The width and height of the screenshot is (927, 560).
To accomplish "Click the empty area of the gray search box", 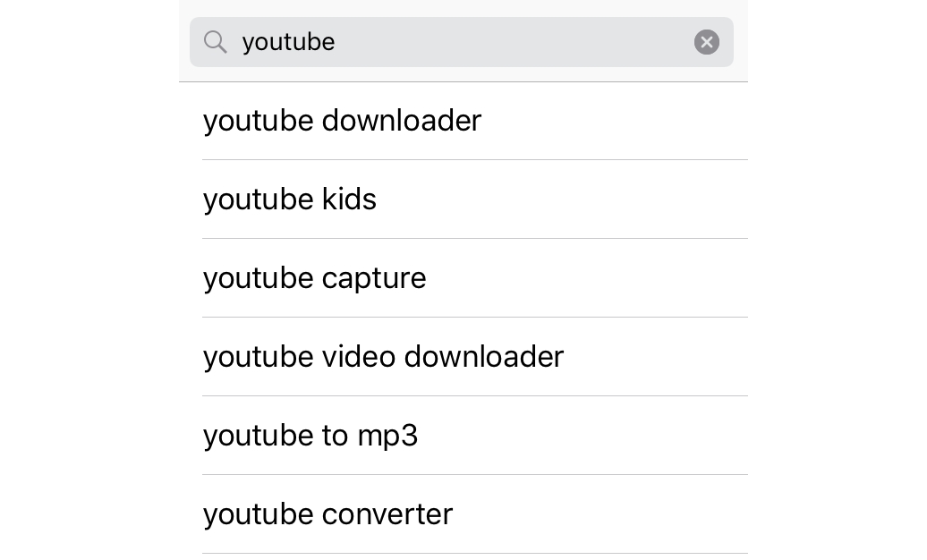I will [x=515, y=42].
